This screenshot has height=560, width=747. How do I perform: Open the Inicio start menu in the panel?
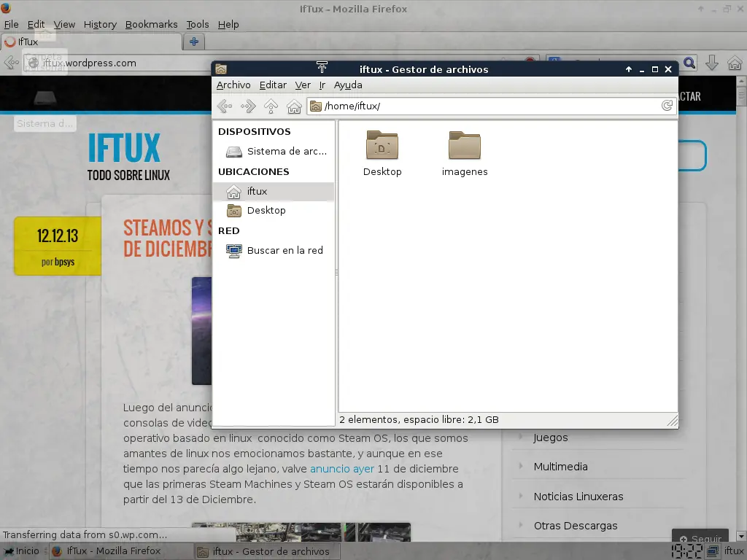22,551
